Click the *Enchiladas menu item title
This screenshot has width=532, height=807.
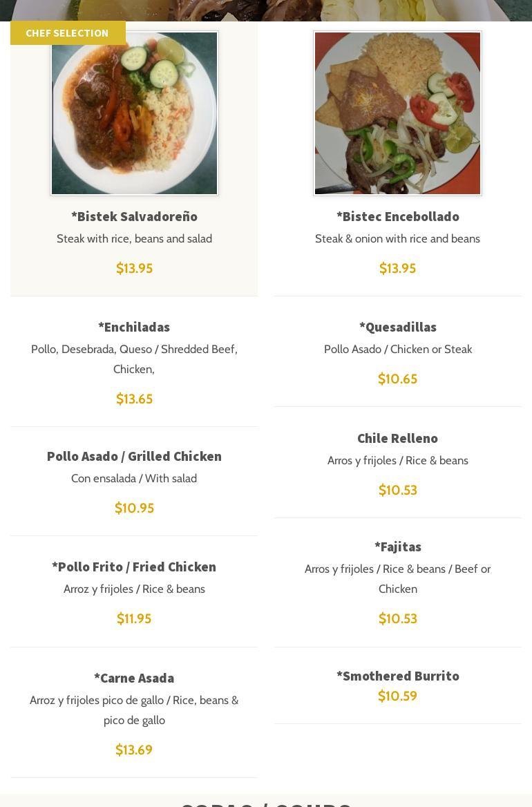coord(134,327)
